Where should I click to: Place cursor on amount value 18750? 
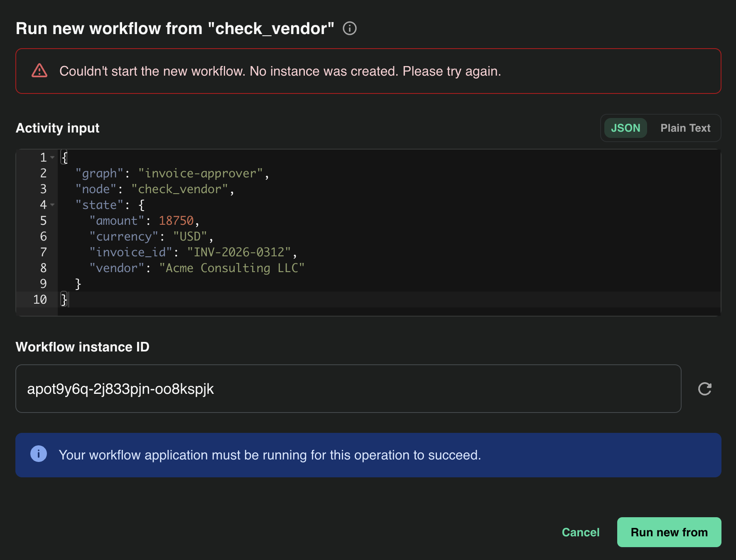click(176, 221)
